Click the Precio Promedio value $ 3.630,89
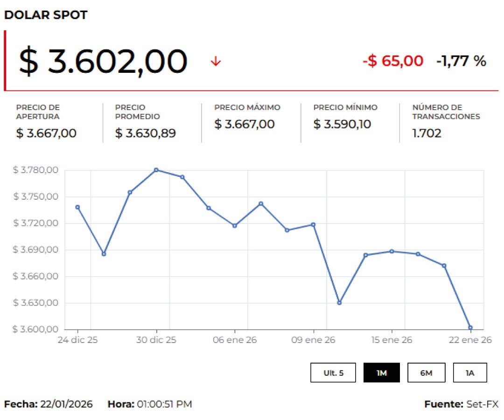The width and height of the screenshot is (504, 420). point(145,133)
